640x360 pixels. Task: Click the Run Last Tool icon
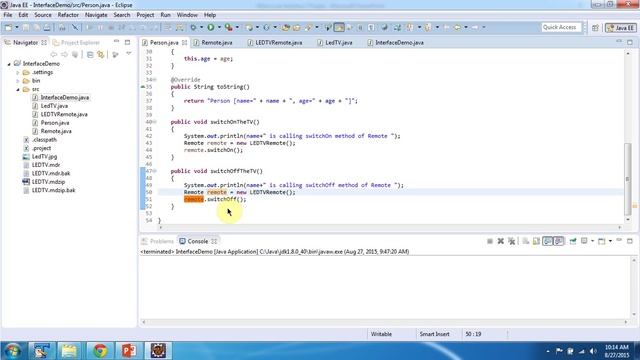229,27
